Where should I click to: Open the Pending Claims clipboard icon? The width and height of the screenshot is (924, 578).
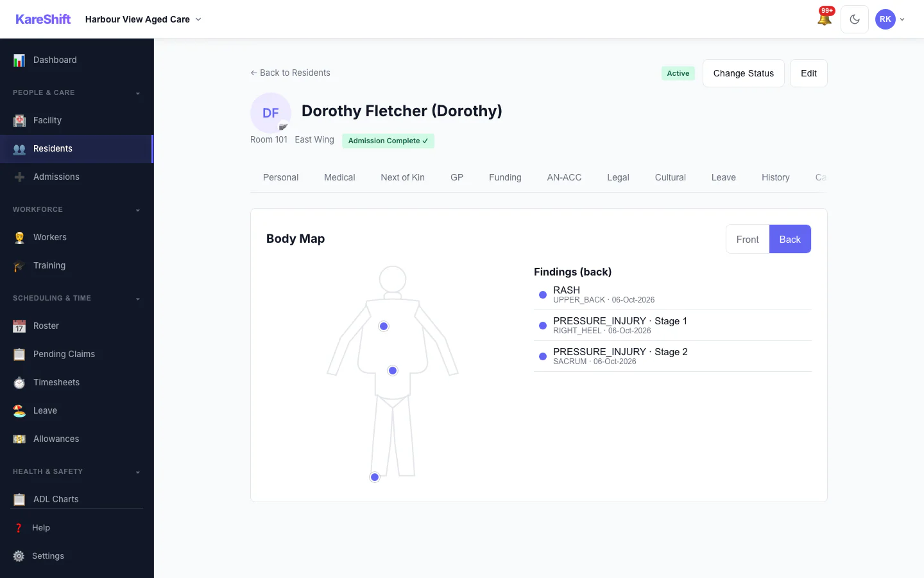tap(19, 354)
